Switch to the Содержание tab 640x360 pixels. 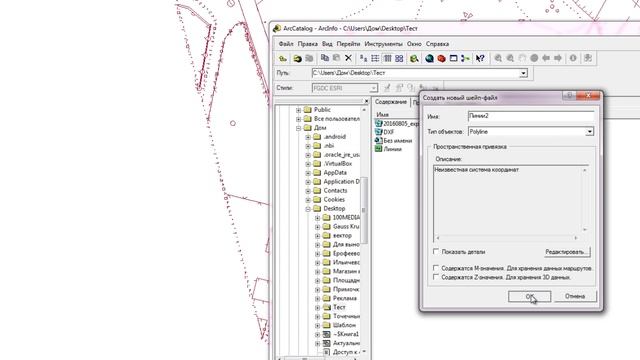[x=391, y=102]
